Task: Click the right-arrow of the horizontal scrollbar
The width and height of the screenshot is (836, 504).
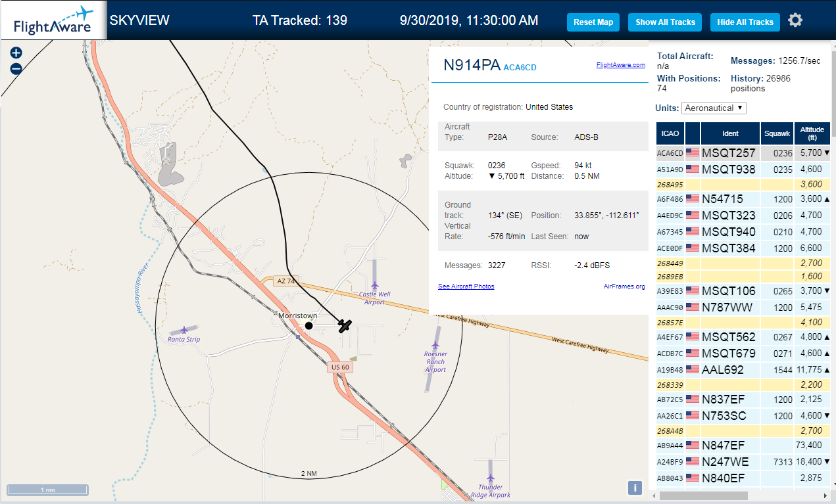Action: coord(825,495)
